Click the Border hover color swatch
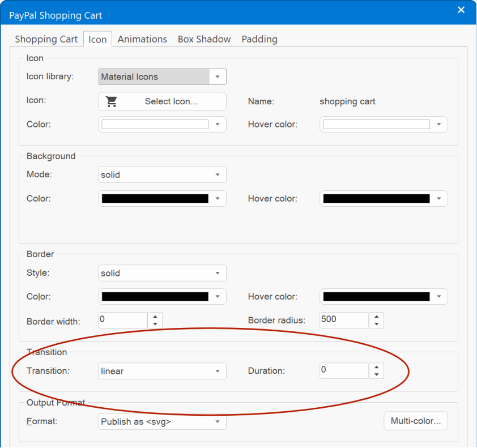477x448 pixels. 376,297
